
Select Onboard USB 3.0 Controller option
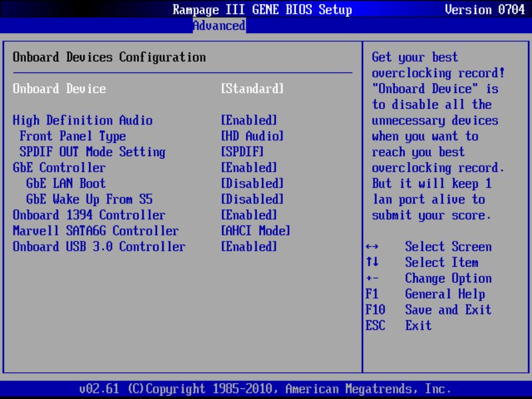coord(99,246)
